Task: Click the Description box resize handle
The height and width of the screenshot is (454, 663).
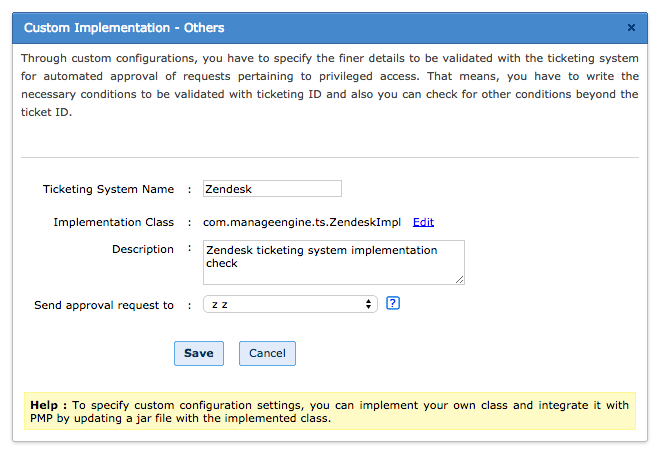Action: click(x=460, y=280)
